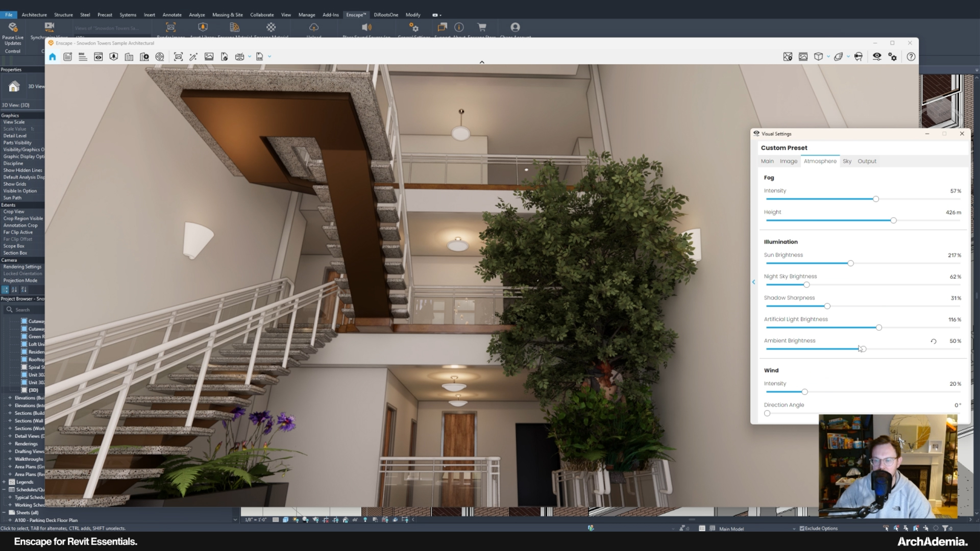The height and width of the screenshot is (551, 980).
Task: Open the Mini Map location icon
Action: [788, 57]
